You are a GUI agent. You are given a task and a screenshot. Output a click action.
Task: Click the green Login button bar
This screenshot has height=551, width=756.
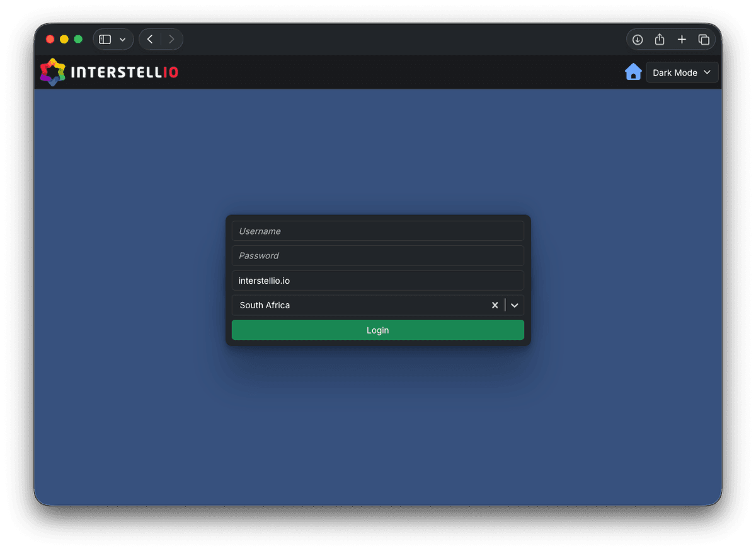coord(377,330)
